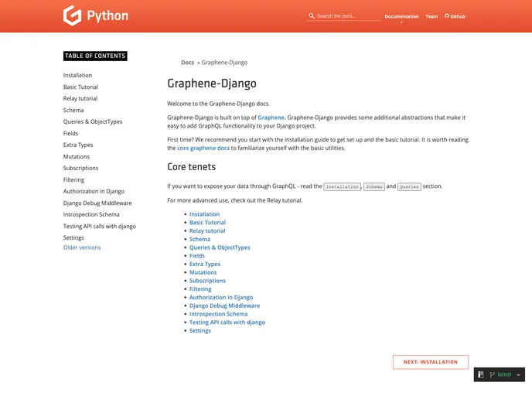Open Relay tutorial in sidebar

(x=80, y=98)
